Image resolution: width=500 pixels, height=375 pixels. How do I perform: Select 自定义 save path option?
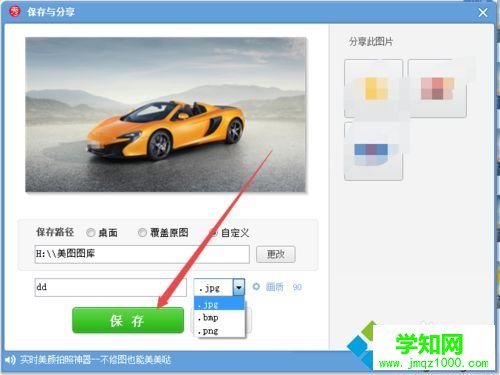(x=214, y=233)
